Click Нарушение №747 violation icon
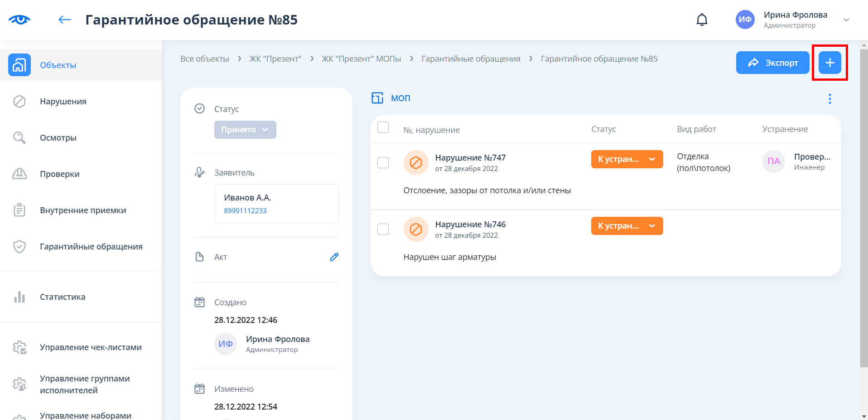 pyautogui.click(x=416, y=162)
